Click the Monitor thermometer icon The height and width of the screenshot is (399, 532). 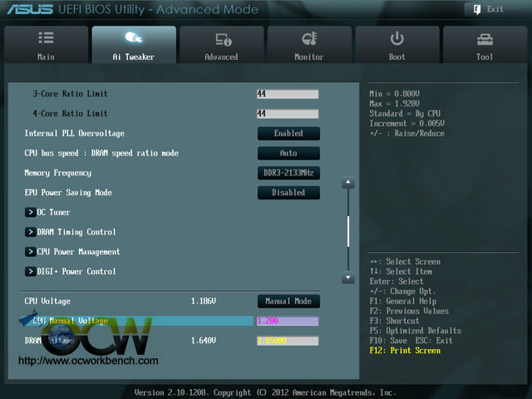click(309, 39)
